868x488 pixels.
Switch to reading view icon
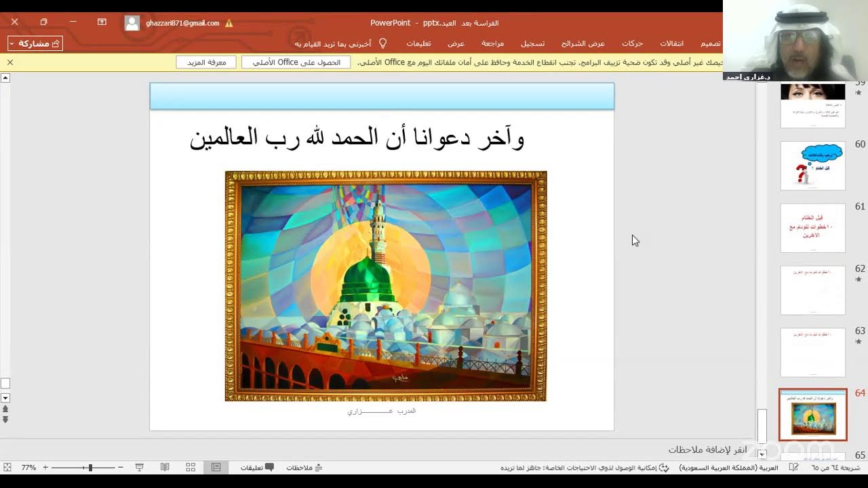pyautogui.click(x=165, y=468)
